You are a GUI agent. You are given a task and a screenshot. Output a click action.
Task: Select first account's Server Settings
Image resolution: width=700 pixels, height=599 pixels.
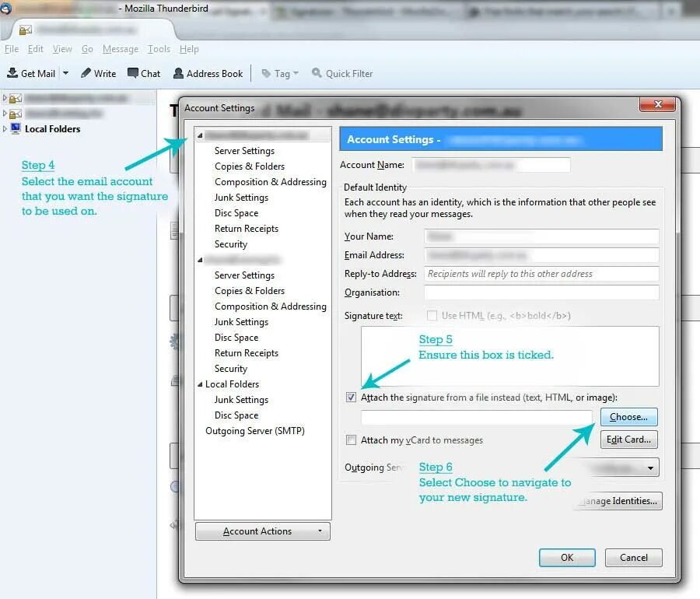point(244,151)
